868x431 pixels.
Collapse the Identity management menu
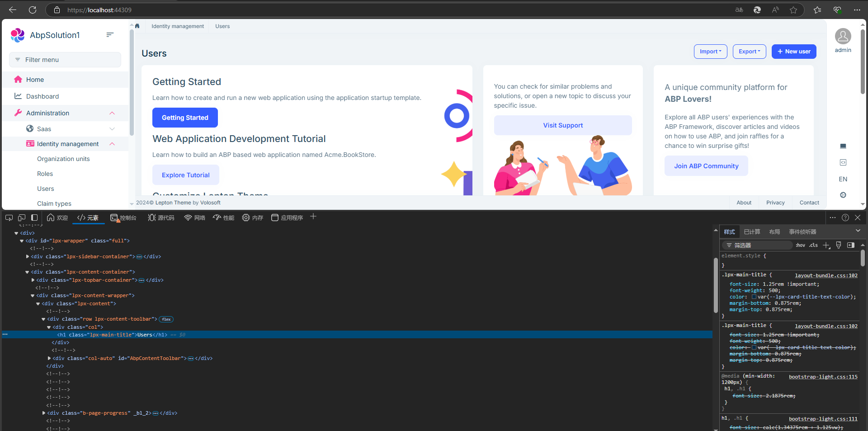click(112, 144)
